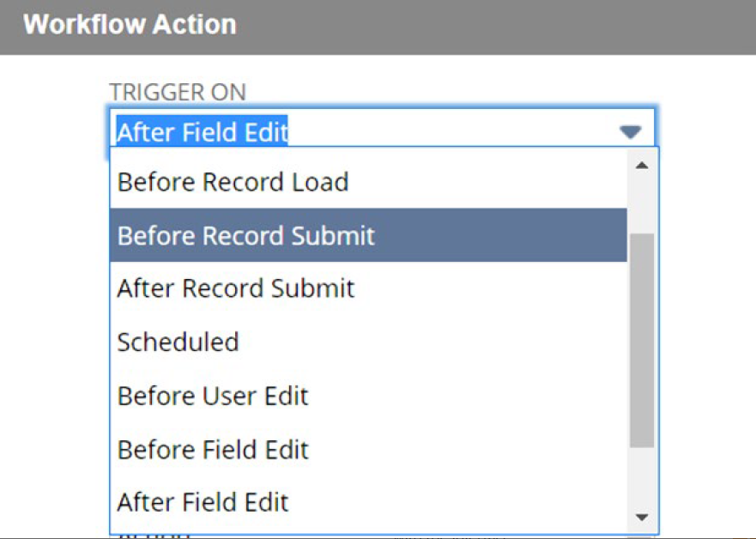Click the dropdown list scrollbar thumb
This screenshot has height=539, width=756.
tap(641, 339)
